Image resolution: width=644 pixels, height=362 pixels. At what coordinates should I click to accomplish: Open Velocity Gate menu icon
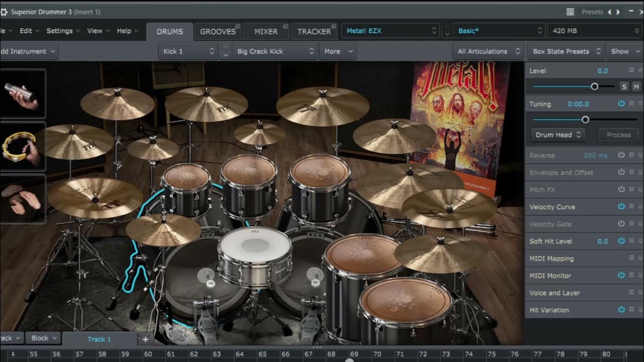(631, 224)
